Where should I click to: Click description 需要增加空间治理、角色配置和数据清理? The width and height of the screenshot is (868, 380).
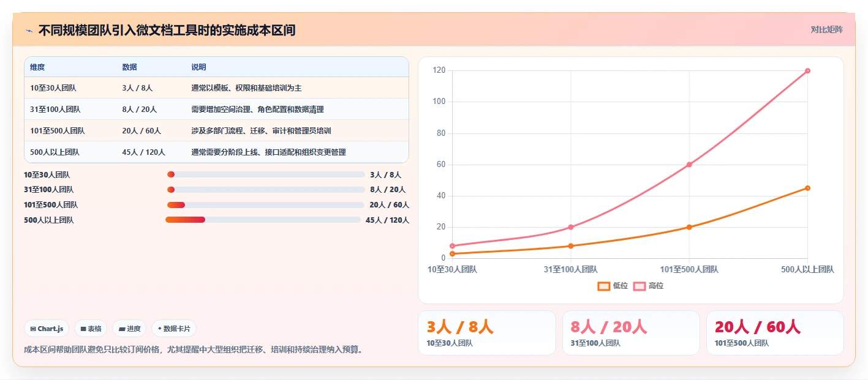(257, 110)
